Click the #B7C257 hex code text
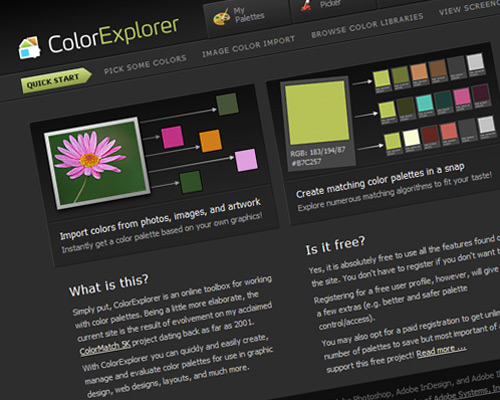500x400 pixels. (x=306, y=162)
